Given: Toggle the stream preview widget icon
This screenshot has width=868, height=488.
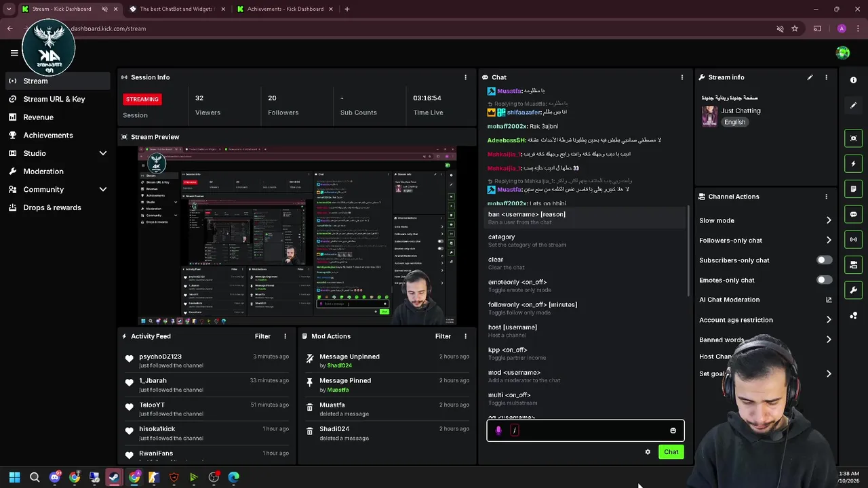Looking at the screenshot, I should coord(853,138).
